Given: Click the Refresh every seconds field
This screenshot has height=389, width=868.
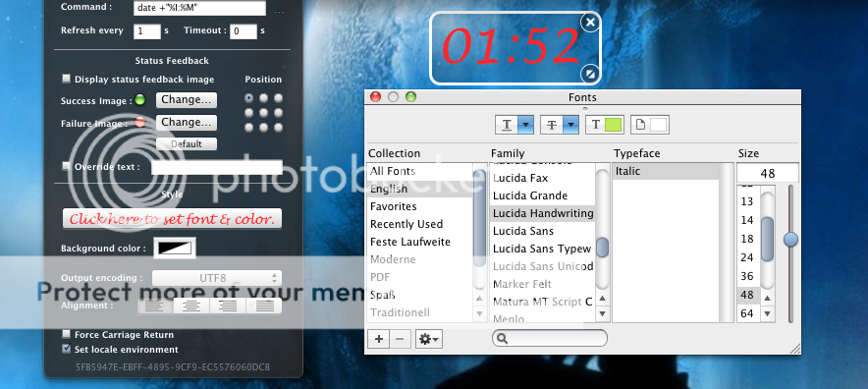Looking at the screenshot, I should [x=146, y=31].
